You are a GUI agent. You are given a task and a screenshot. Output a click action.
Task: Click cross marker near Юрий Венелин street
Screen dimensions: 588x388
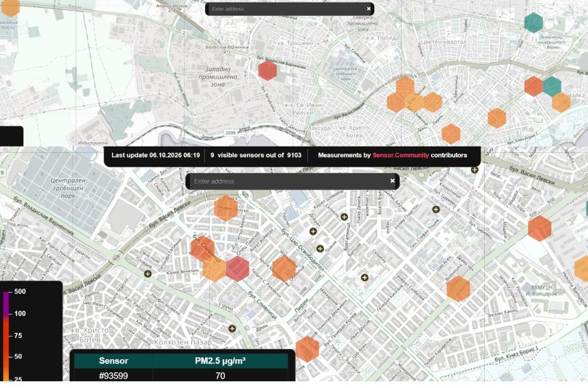(148, 274)
